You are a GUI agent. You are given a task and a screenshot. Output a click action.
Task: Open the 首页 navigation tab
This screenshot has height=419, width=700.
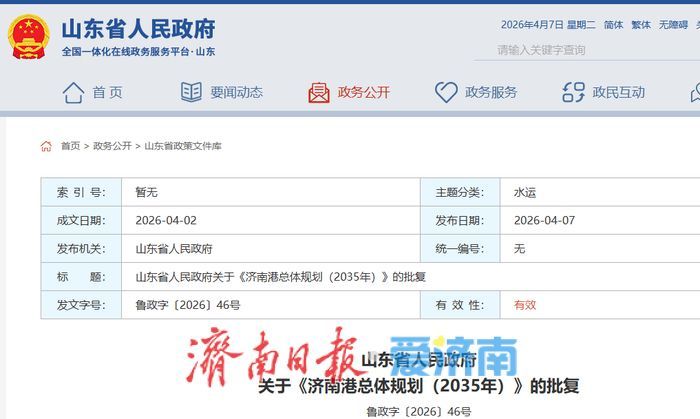click(107, 93)
